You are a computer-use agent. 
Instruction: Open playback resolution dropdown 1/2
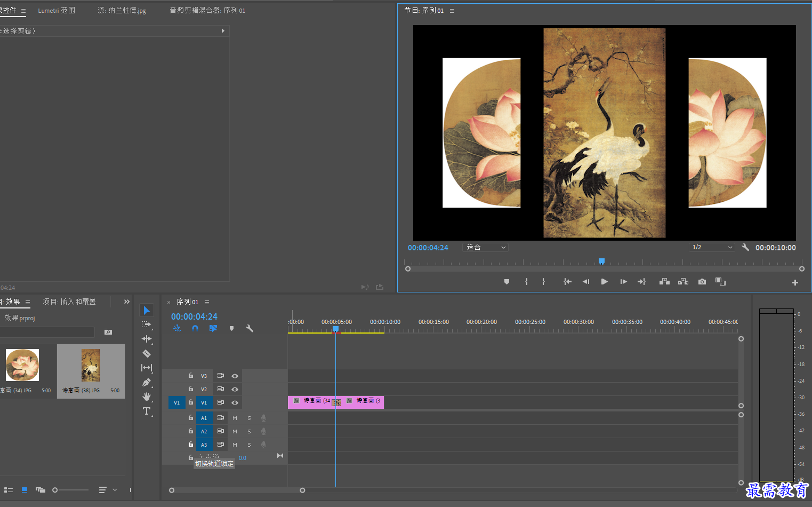[712, 247]
